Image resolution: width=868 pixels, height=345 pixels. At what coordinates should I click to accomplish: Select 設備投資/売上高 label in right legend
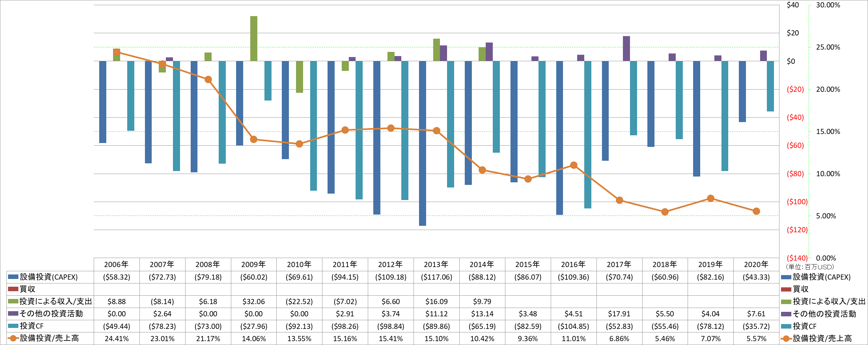822,338
